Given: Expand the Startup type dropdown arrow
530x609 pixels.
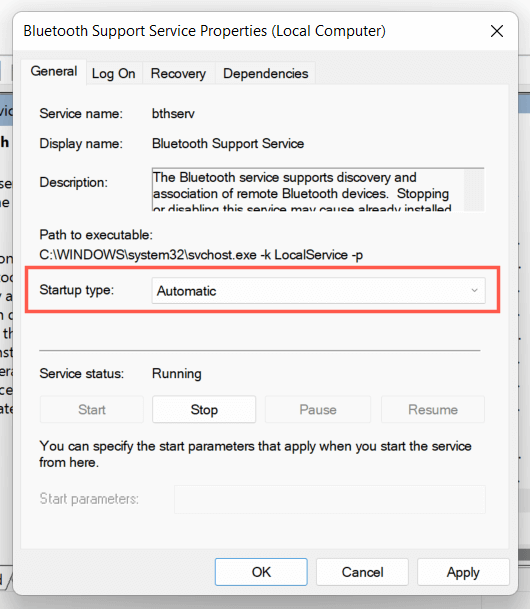Looking at the screenshot, I should [x=474, y=291].
